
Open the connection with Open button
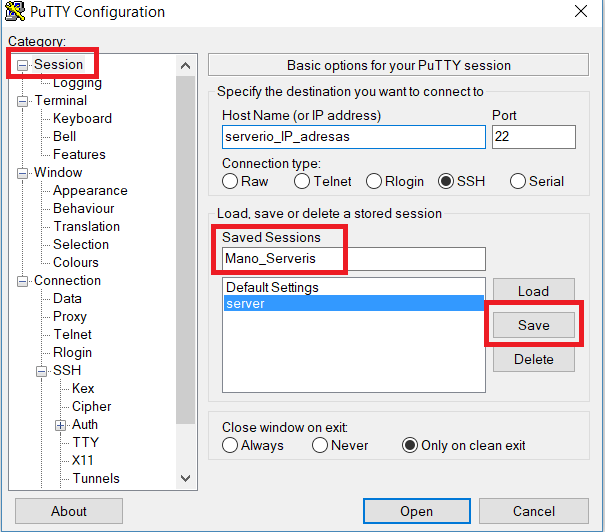(x=417, y=511)
